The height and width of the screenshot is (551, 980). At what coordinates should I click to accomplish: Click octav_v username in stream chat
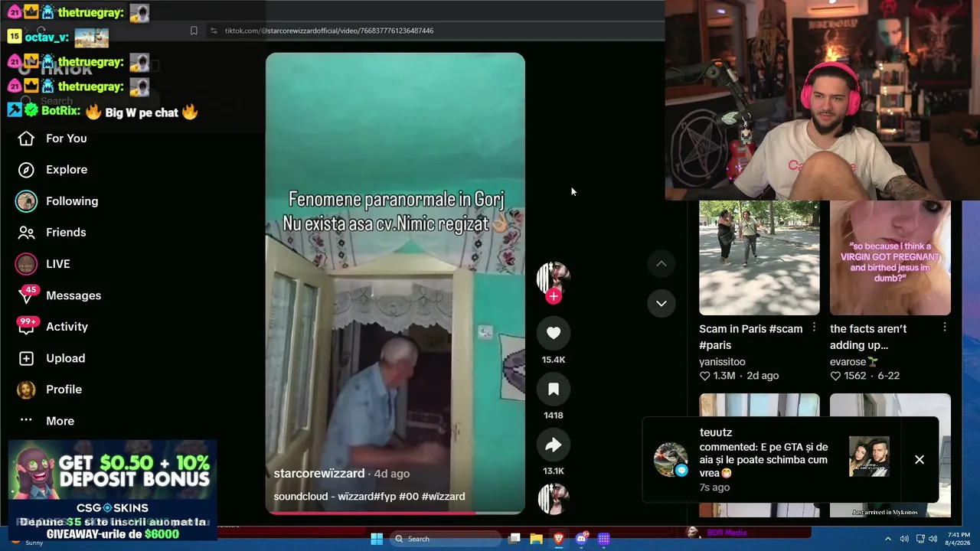pyautogui.click(x=47, y=37)
